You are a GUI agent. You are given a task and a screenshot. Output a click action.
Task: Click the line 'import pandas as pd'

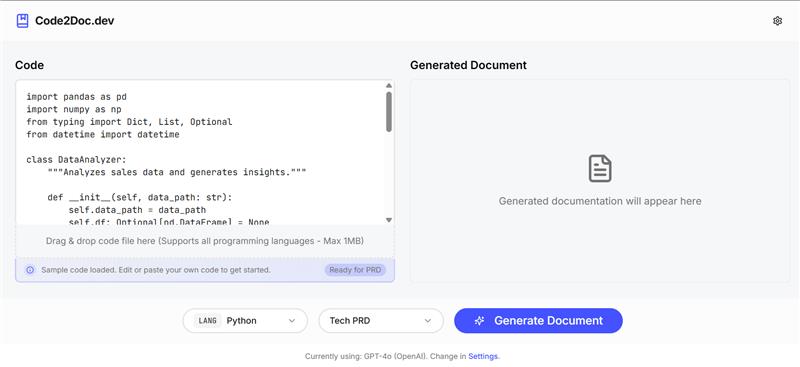pos(77,96)
